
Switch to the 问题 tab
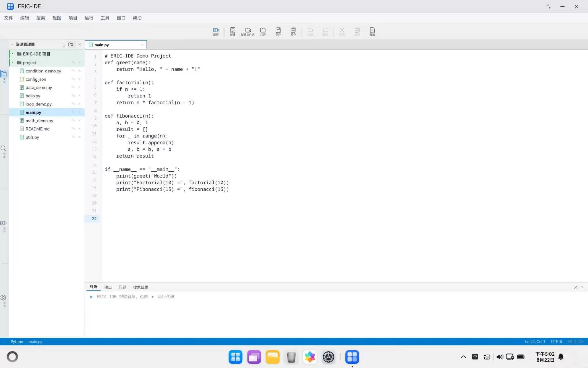(x=122, y=287)
